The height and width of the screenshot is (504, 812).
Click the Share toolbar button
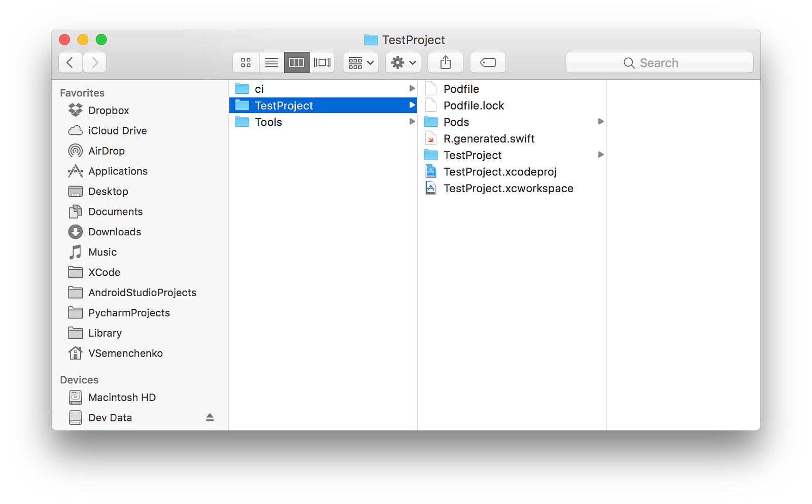point(446,62)
